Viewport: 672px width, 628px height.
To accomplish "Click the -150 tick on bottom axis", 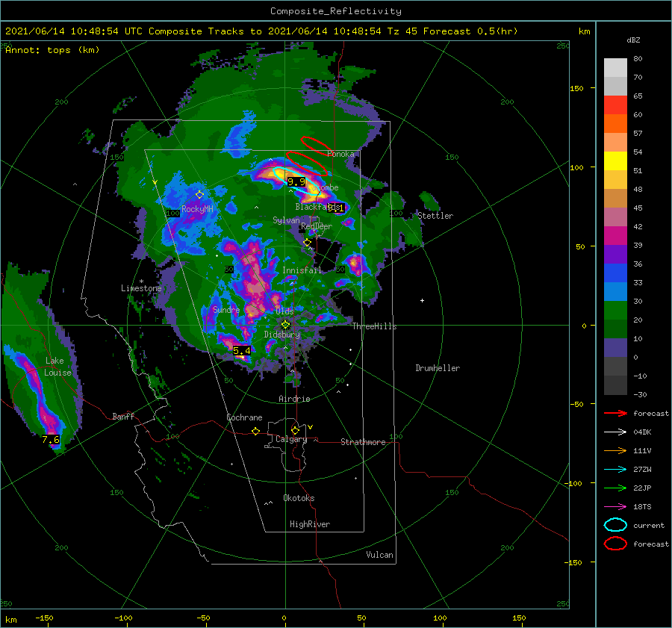I will [44, 618].
